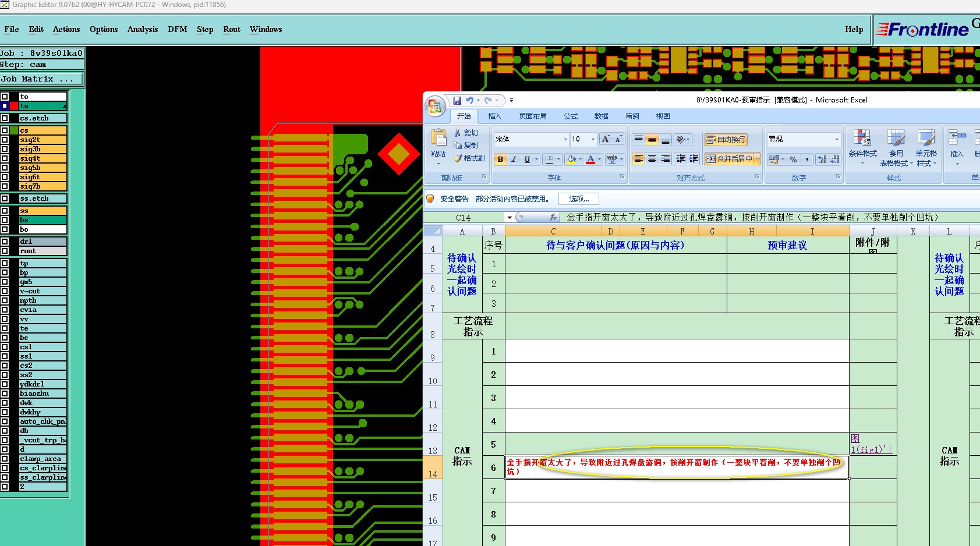Toggle the checkbox for layer drl

click(5, 242)
